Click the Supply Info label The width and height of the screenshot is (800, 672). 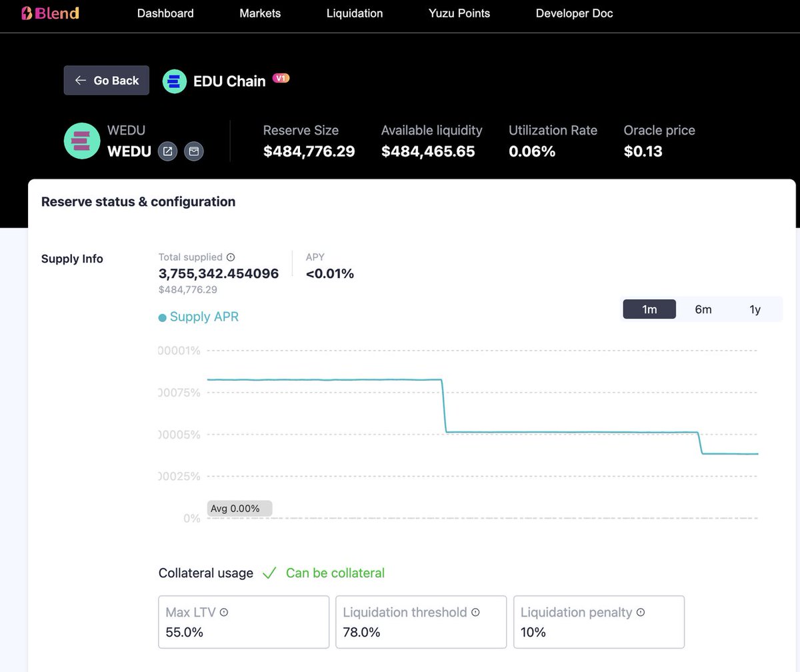(x=72, y=259)
